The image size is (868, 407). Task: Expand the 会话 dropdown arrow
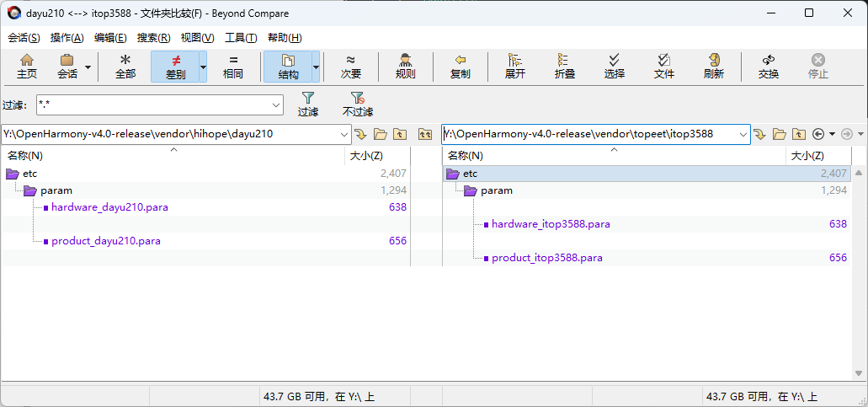point(88,67)
